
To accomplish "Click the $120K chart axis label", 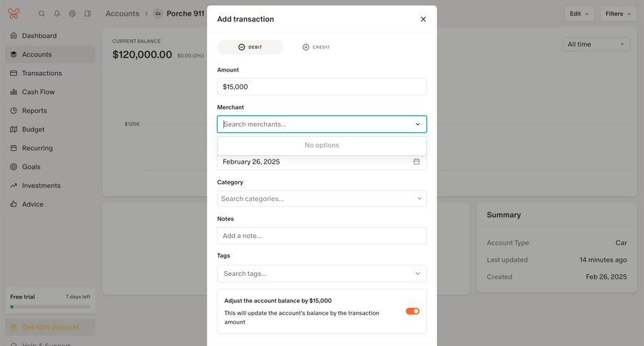I will click(x=132, y=124).
